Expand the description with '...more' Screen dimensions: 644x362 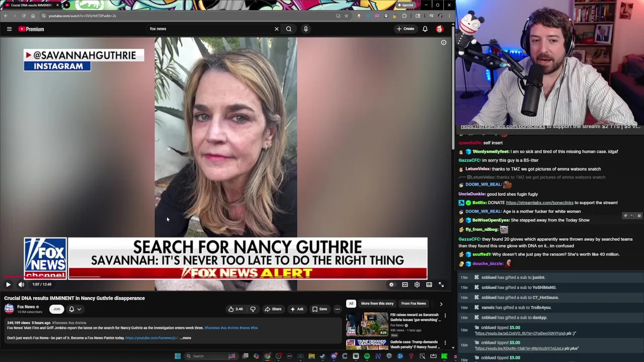pos(186,338)
